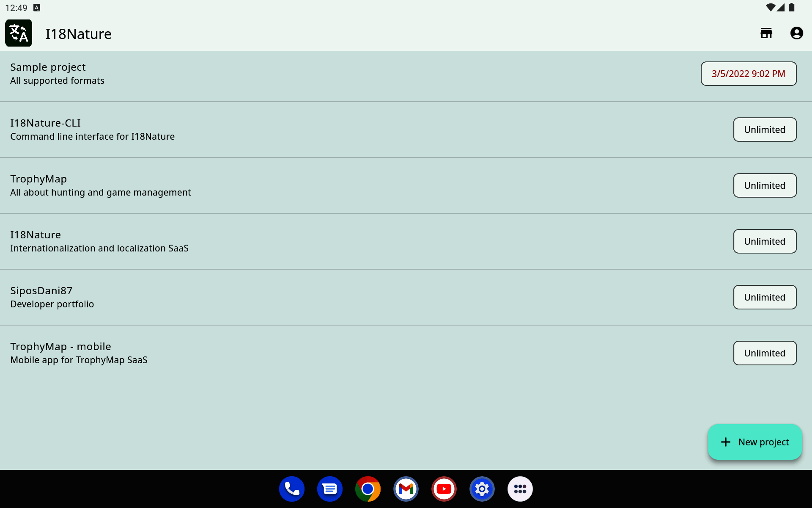Screen dimensions: 812x508
Task: Open the app drawer grid icon
Action: pos(520,489)
